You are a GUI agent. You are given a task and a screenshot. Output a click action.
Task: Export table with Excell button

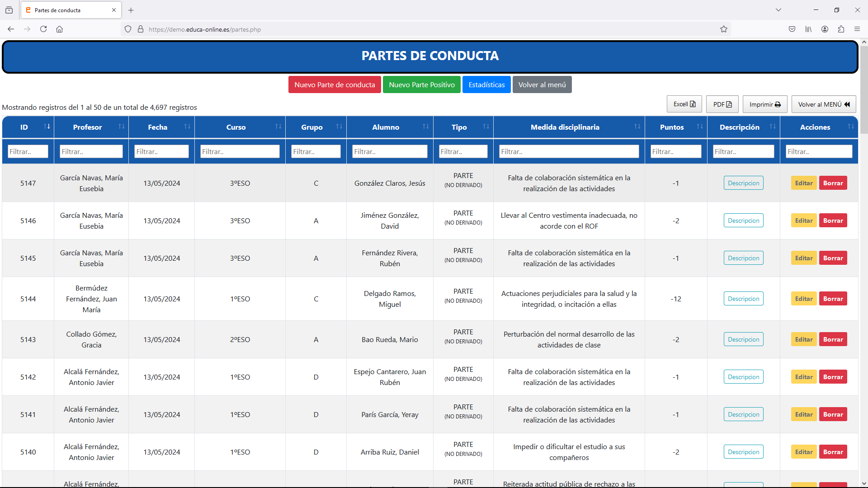684,104
